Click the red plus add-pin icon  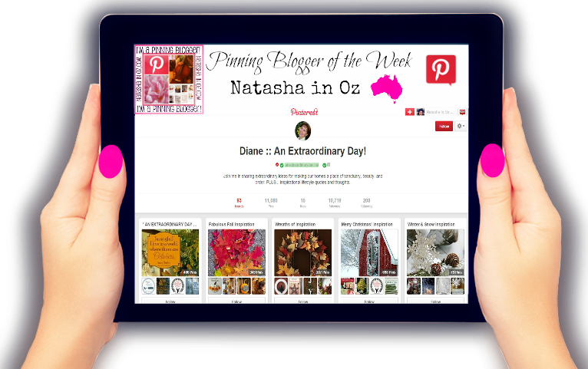coord(409,112)
